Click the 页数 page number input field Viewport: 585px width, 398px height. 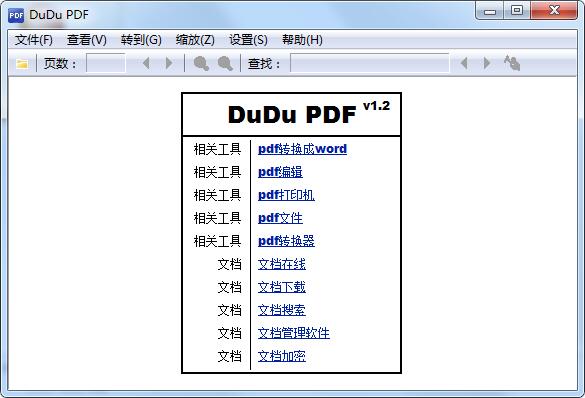(106, 63)
